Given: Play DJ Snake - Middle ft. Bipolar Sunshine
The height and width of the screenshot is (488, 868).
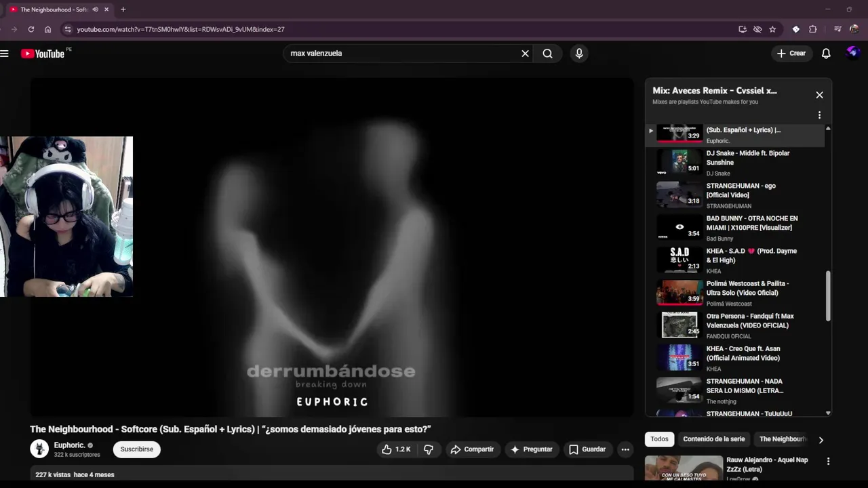Looking at the screenshot, I should click(x=736, y=163).
